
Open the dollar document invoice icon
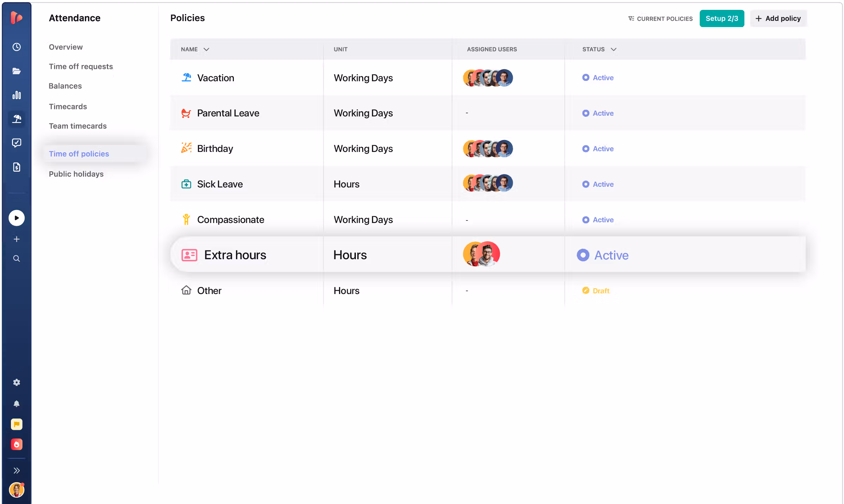point(17,167)
